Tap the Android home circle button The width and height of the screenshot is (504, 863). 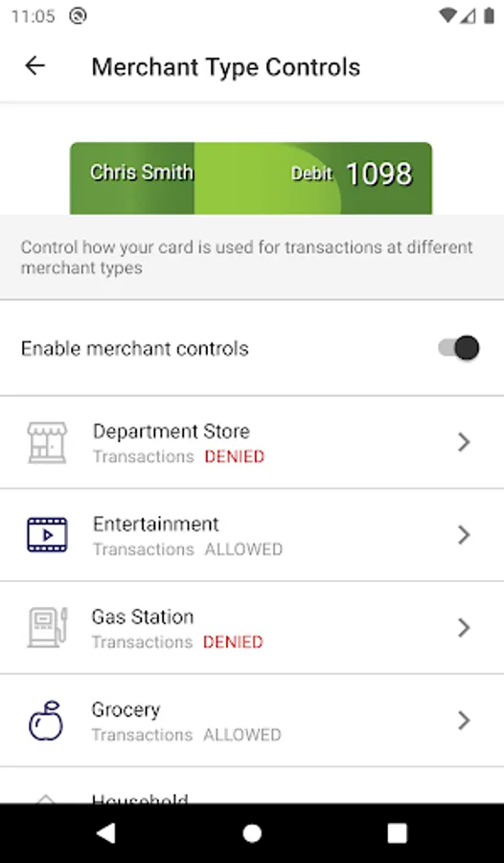(x=252, y=833)
